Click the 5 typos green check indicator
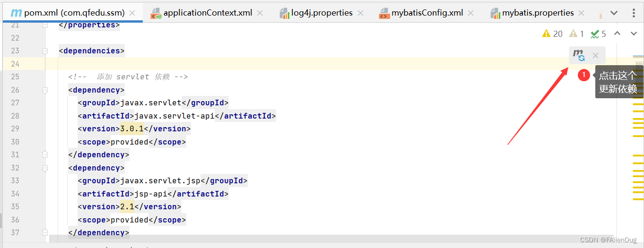Screen dimensions: 644x248 point(599,34)
